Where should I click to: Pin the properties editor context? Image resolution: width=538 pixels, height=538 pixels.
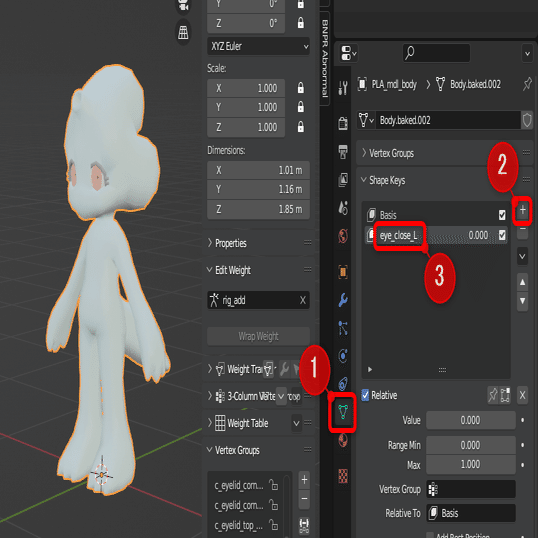point(527,84)
